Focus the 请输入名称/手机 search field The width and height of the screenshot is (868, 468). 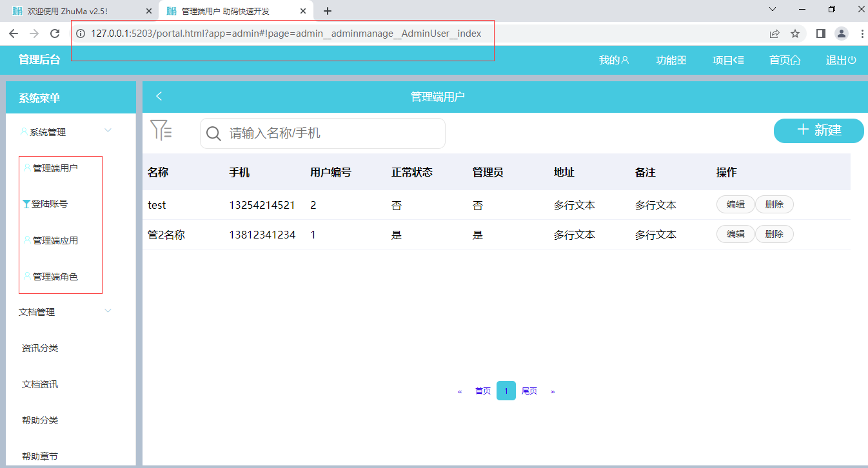322,133
